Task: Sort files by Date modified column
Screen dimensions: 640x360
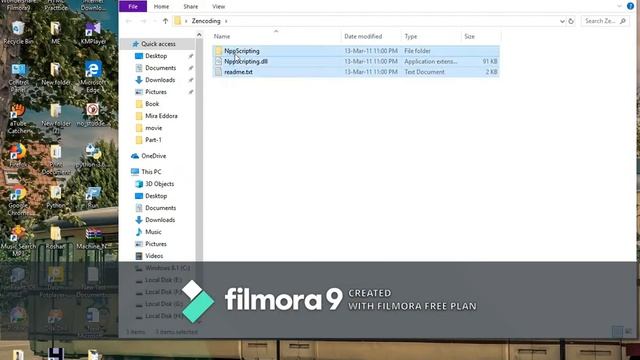Action: coord(363,36)
